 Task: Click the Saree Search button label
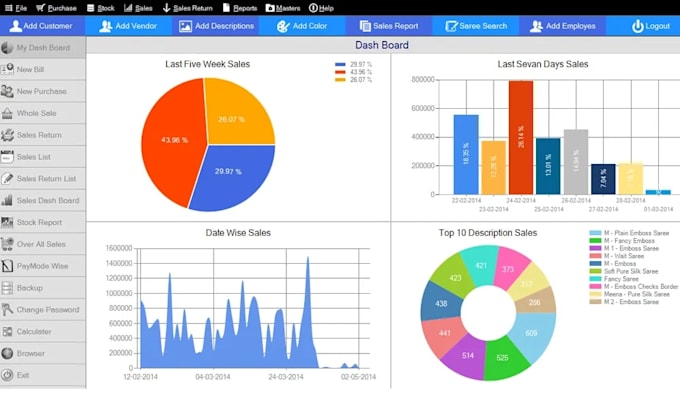tap(483, 26)
